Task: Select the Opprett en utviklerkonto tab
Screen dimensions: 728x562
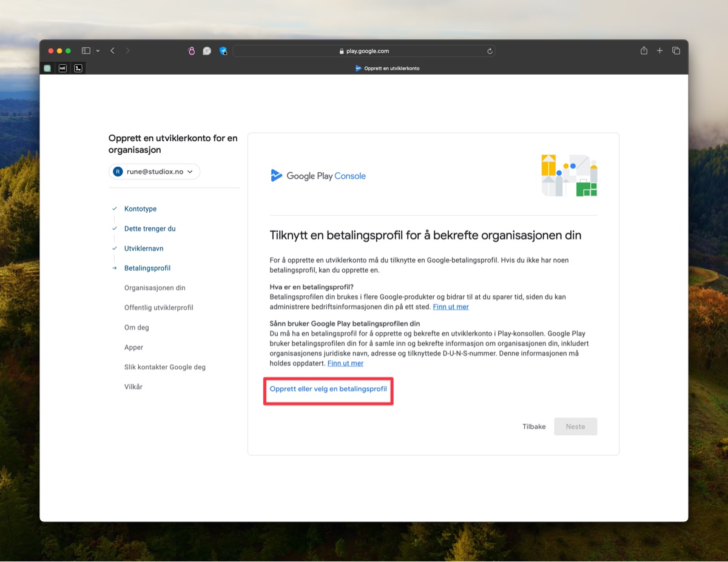Action: click(x=387, y=69)
